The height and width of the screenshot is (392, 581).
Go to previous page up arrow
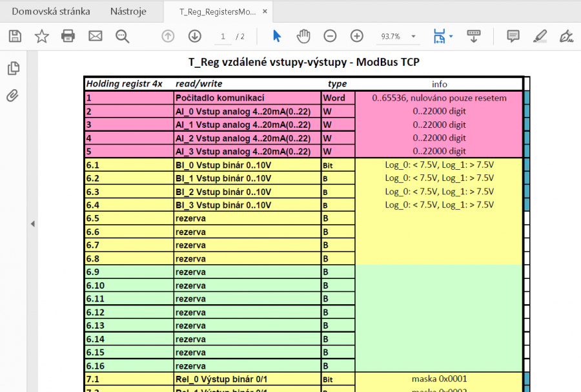[168, 36]
